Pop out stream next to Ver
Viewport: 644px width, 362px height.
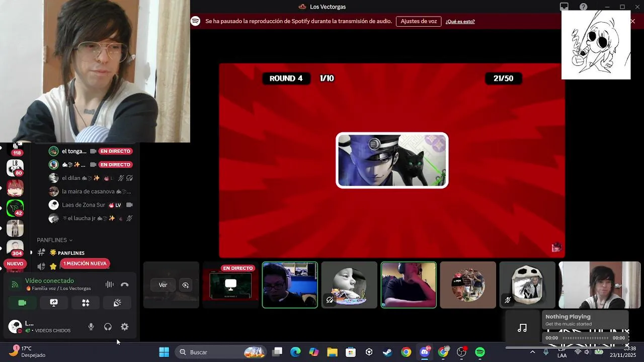tap(185, 285)
